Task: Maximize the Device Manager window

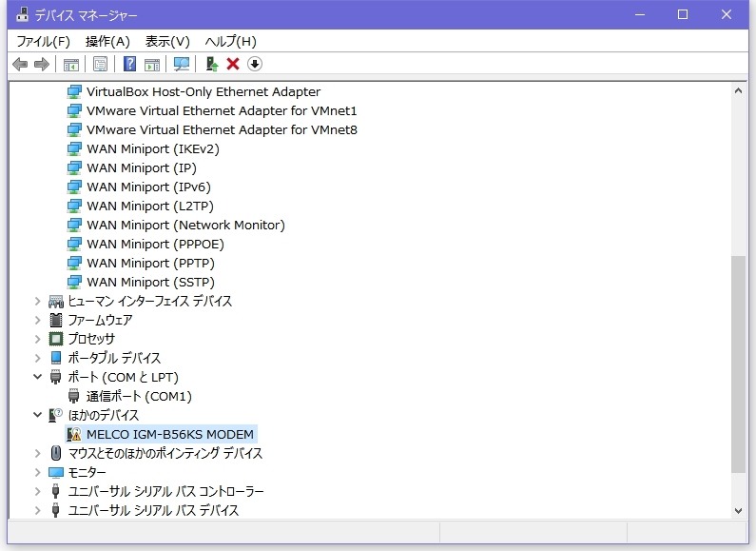Action: click(x=683, y=15)
